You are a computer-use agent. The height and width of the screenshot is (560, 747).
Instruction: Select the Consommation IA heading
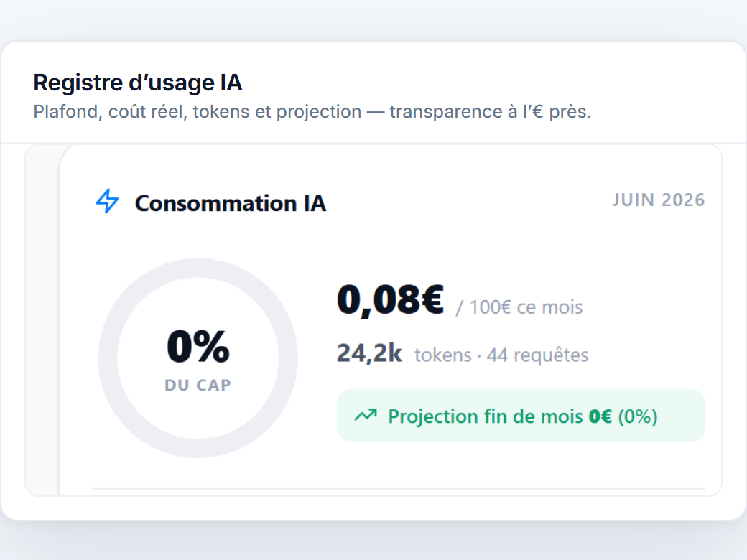231,203
